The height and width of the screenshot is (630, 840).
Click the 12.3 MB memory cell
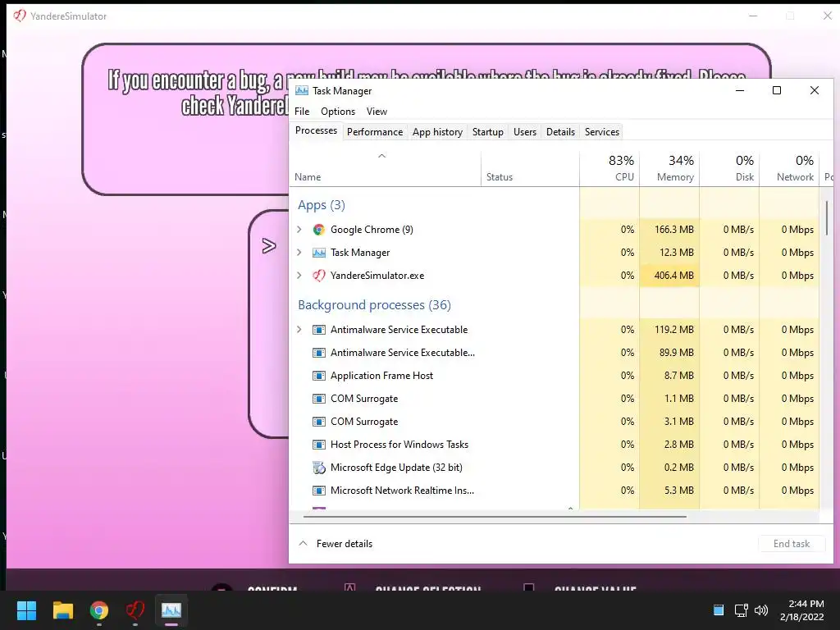pyautogui.click(x=669, y=253)
